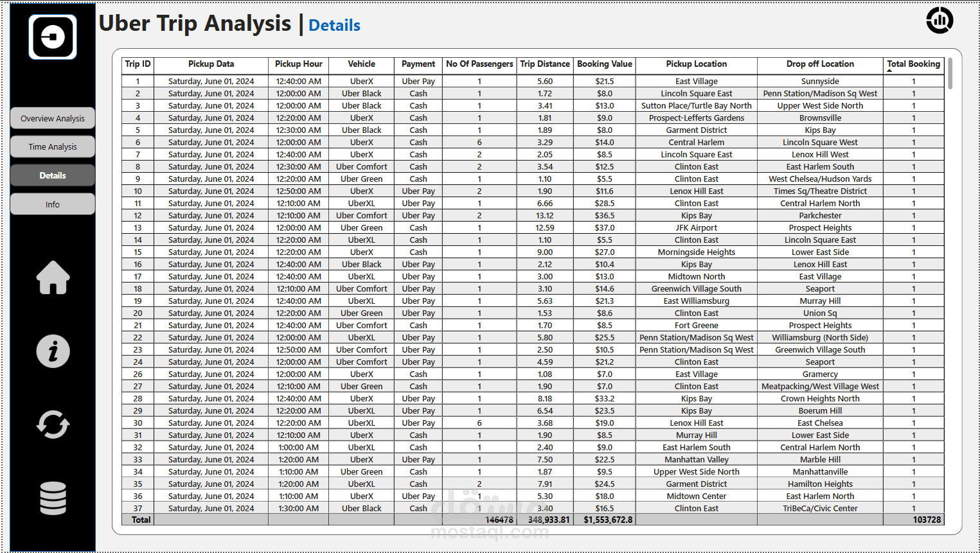Screen dimensions: 980x553
Task: Click the Total Booking sort header
Action: point(913,64)
